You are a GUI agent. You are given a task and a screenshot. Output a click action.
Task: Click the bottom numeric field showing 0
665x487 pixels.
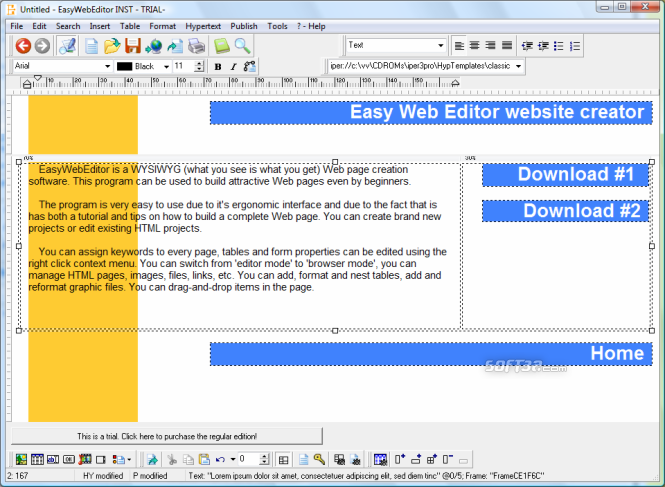[x=249, y=459]
